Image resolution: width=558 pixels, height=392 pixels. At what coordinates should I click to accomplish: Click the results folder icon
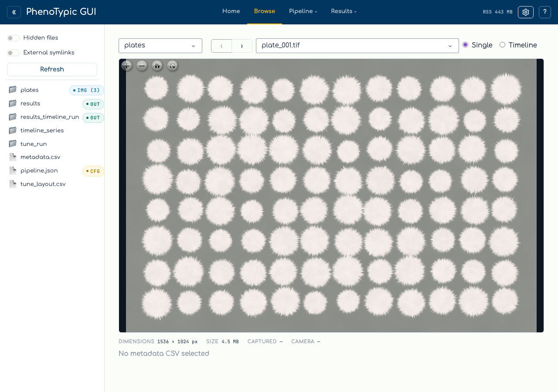pos(13,103)
